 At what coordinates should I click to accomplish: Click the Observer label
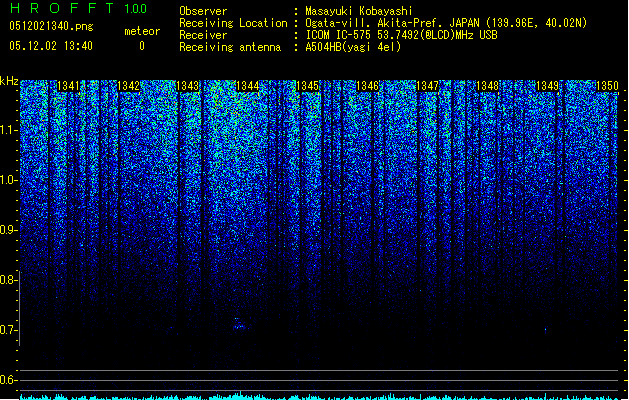[203, 11]
